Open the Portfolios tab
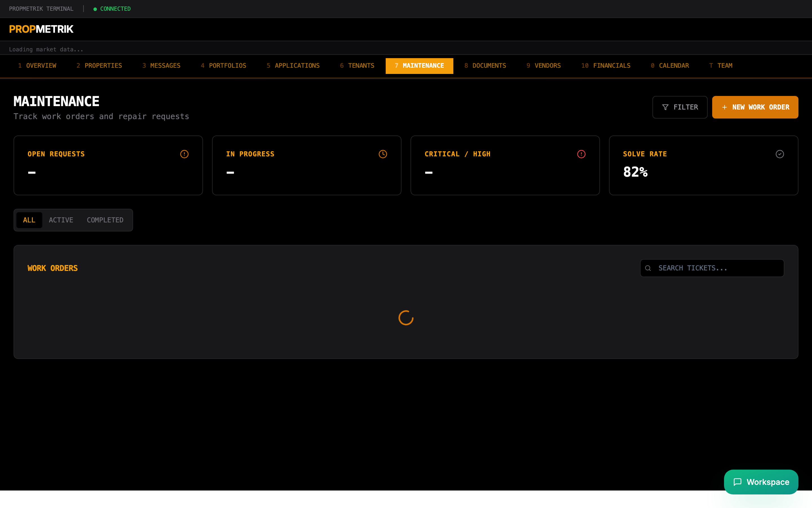This screenshot has height=508, width=812. point(224,65)
